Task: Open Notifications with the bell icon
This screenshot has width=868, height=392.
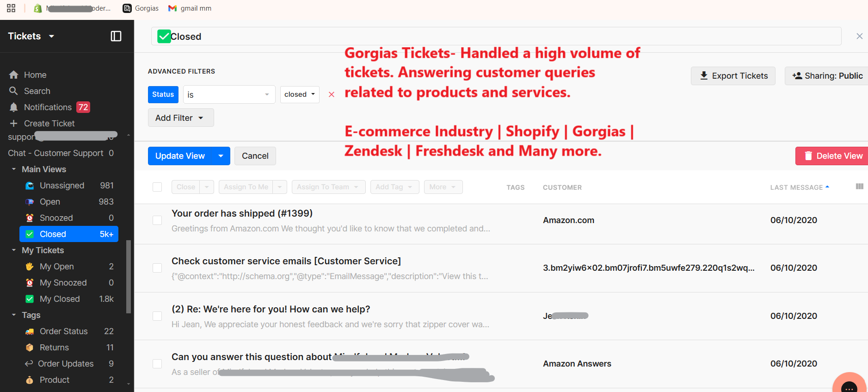Action: 14,107
